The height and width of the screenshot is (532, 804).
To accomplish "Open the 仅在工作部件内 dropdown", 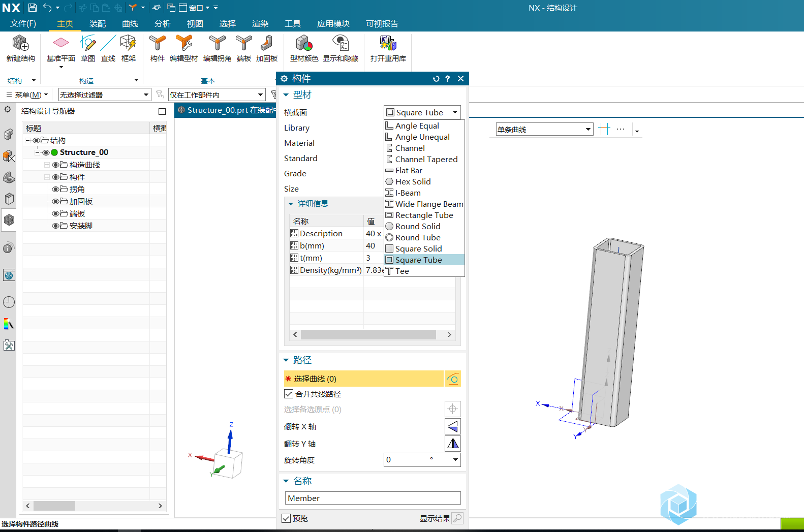I will click(217, 95).
